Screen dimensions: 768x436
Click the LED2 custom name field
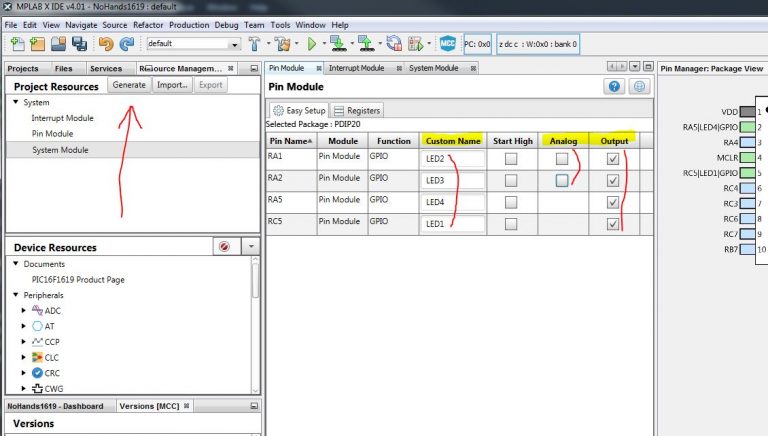452,159
